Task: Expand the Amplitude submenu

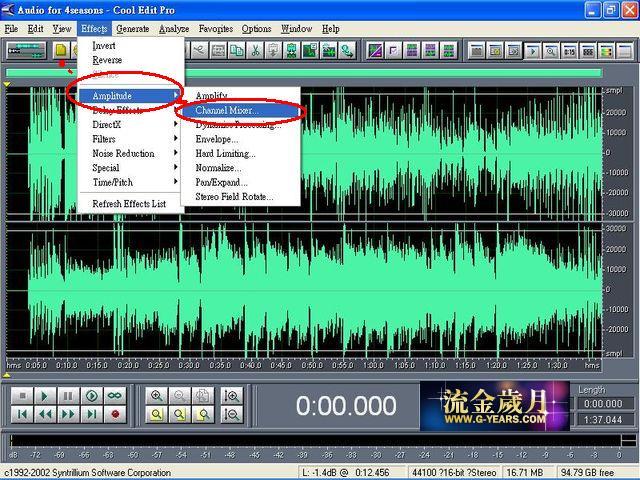Action: coord(131,96)
